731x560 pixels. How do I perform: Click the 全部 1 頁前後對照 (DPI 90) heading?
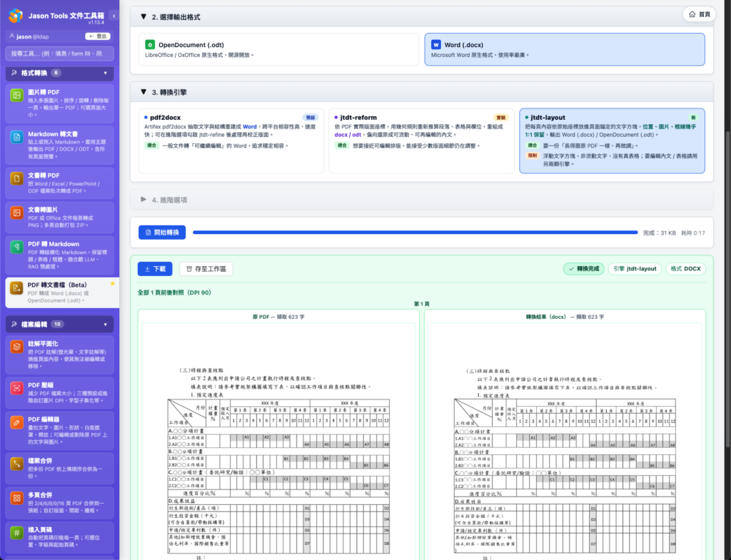point(174,292)
